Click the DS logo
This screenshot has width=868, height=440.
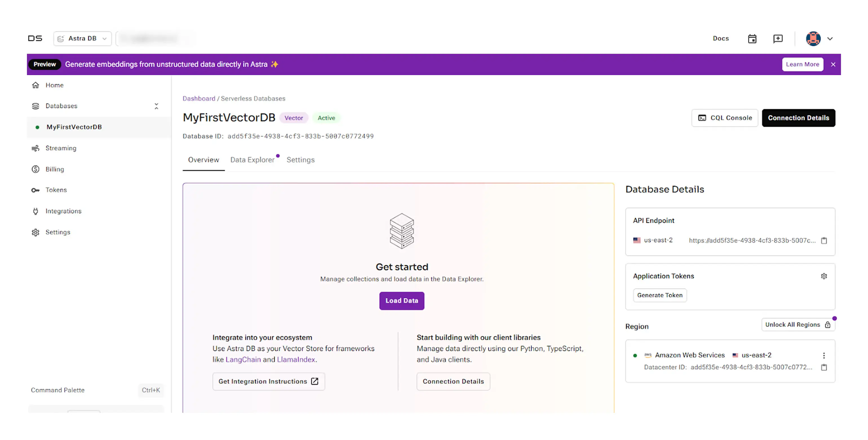coord(35,38)
